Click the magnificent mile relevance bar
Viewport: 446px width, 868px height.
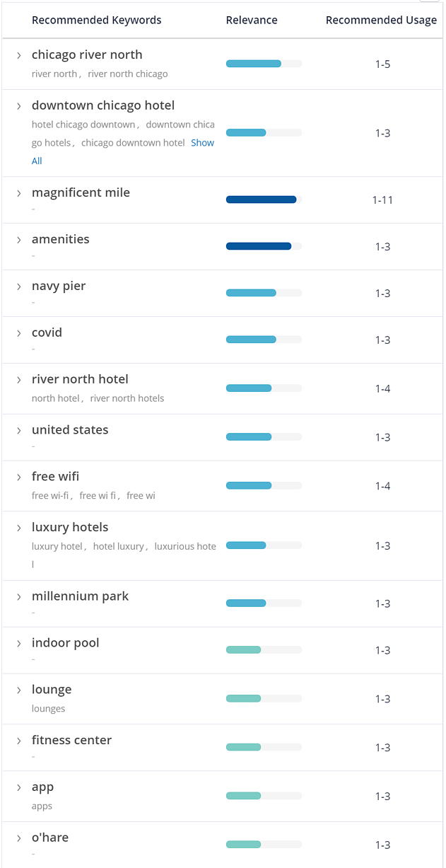[x=263, y=199]
